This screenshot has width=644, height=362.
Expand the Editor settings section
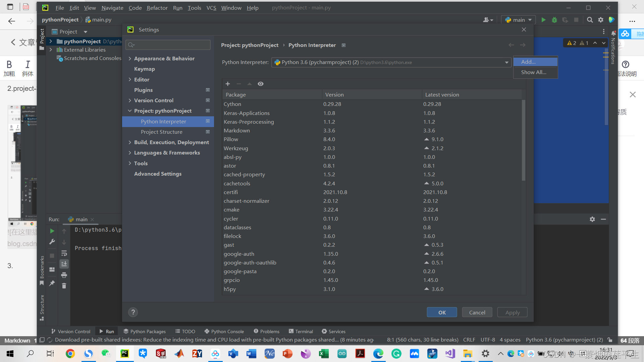coord(130,79)
